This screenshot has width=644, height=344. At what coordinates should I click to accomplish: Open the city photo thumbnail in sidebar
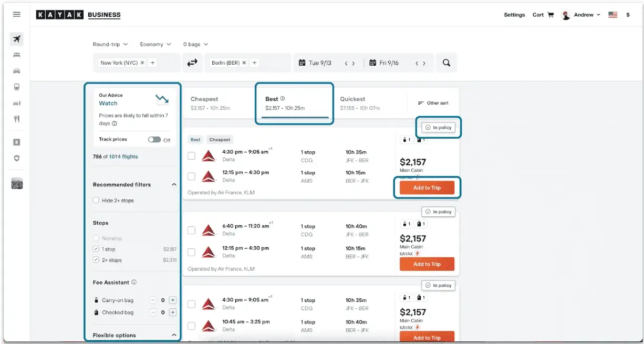(17, 183)
